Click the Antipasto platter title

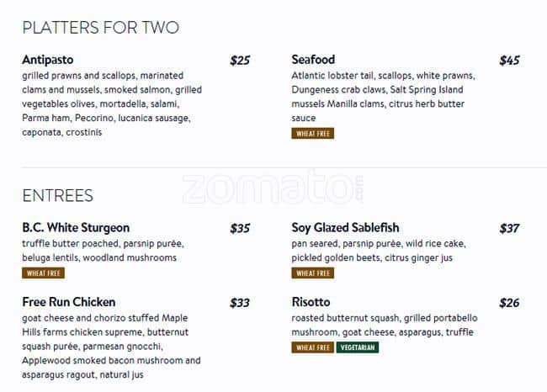48,60
